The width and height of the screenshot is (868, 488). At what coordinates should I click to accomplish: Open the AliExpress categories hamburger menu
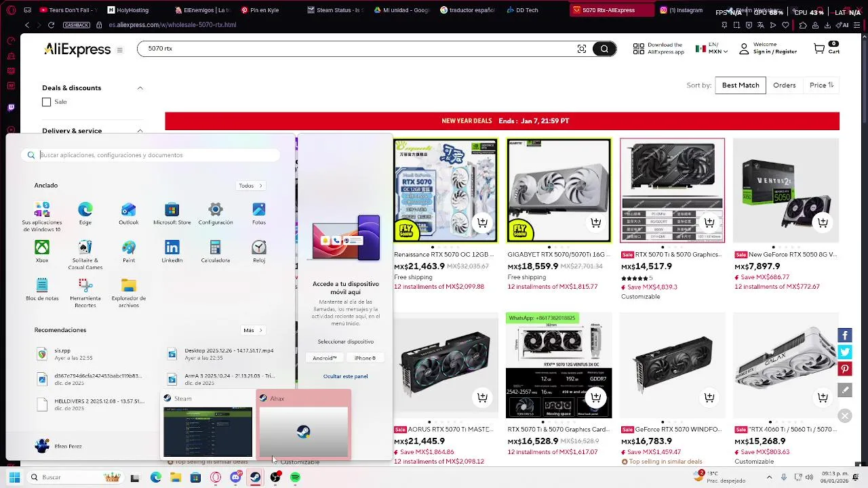click(x=120, y=50)
